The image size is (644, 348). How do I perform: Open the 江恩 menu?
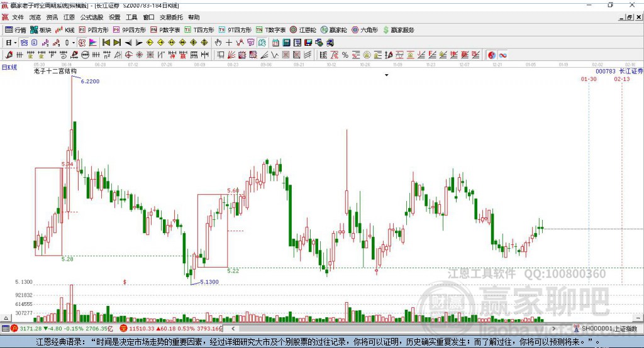[69, 17]
